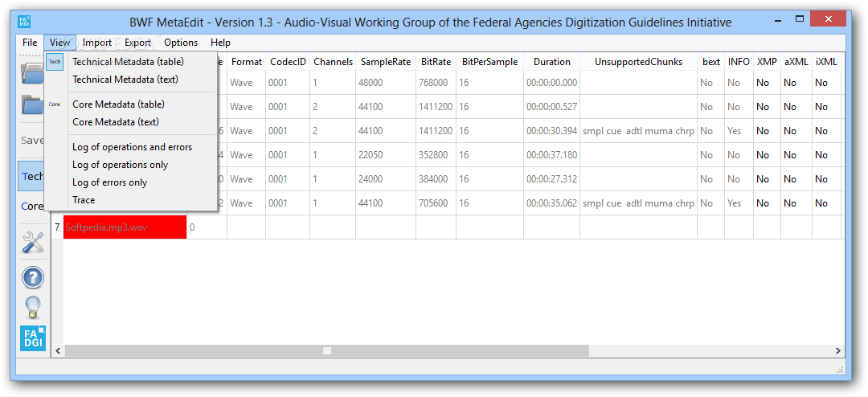The width and height of the screenshot is (868, 397).
Task: Click the horizontal scrollbar thumb
Action: coord(326,351)
